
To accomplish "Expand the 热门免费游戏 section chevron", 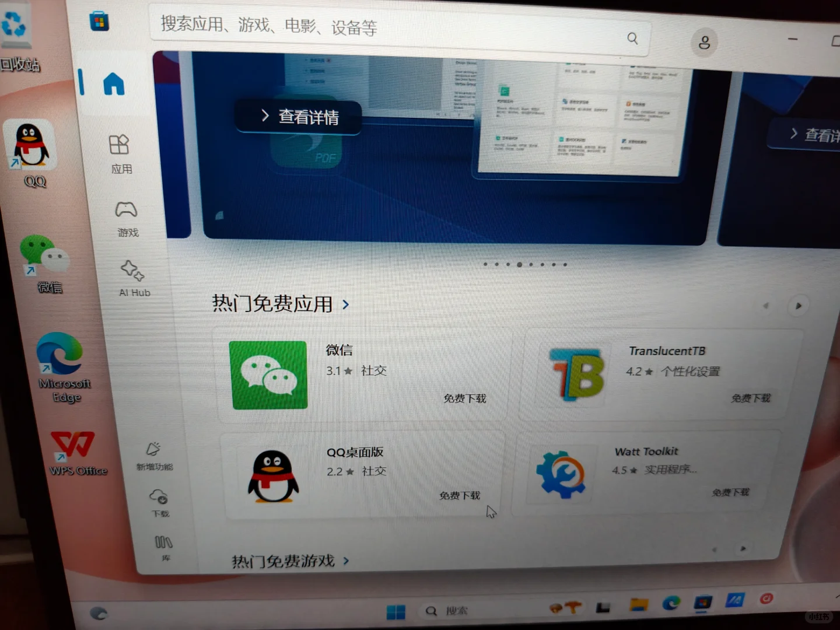I will point(346,561).
